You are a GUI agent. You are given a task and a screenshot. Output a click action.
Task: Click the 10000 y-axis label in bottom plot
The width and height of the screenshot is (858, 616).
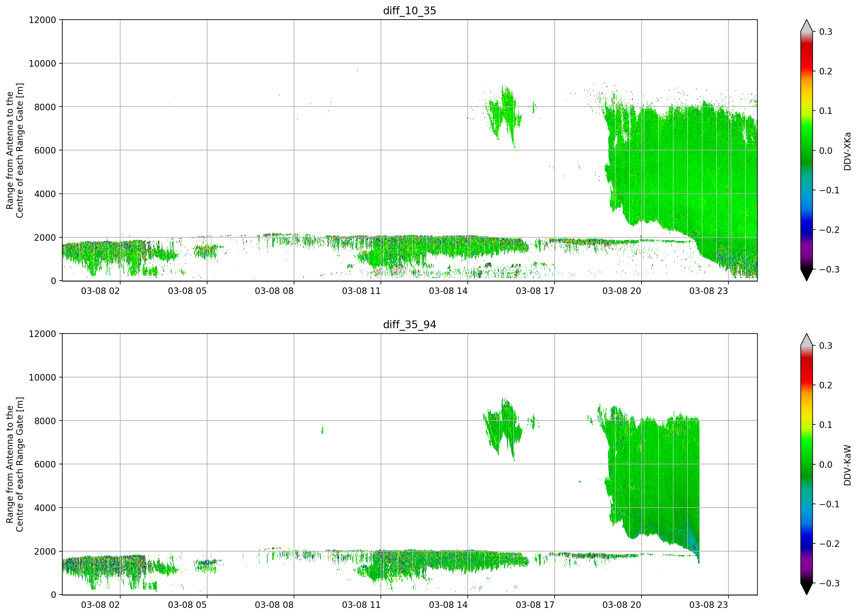[42, 377]
